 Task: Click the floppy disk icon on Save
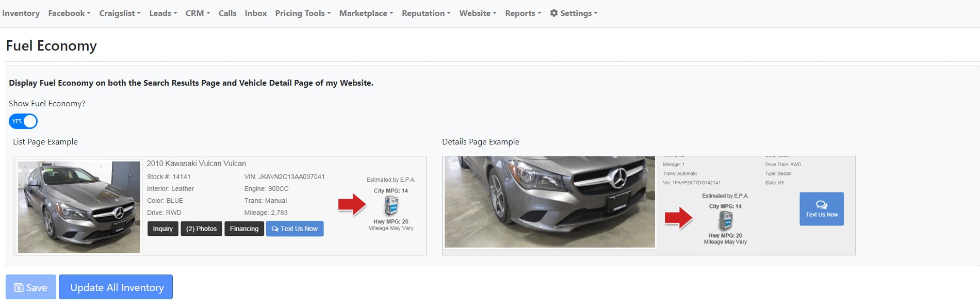coord(19,287)
